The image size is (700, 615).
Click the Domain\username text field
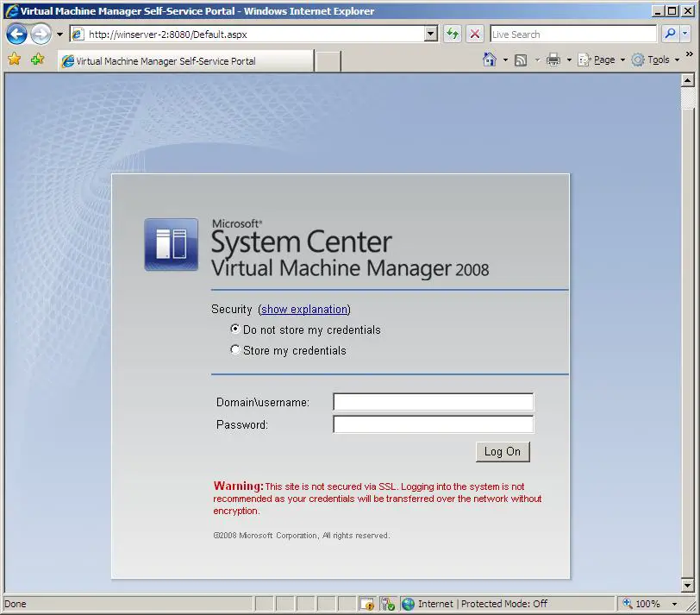click(x=433, y=402)
